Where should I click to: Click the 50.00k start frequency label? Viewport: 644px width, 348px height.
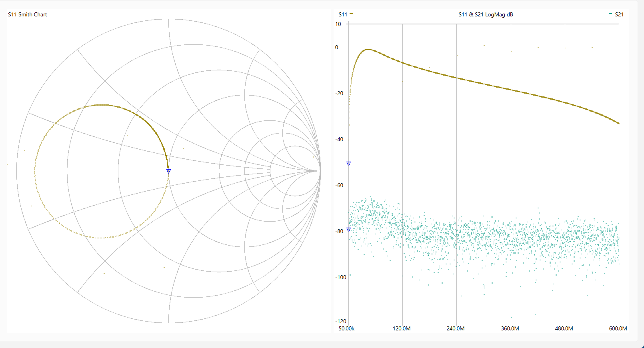pyautogui.click(x=346, y=328)
